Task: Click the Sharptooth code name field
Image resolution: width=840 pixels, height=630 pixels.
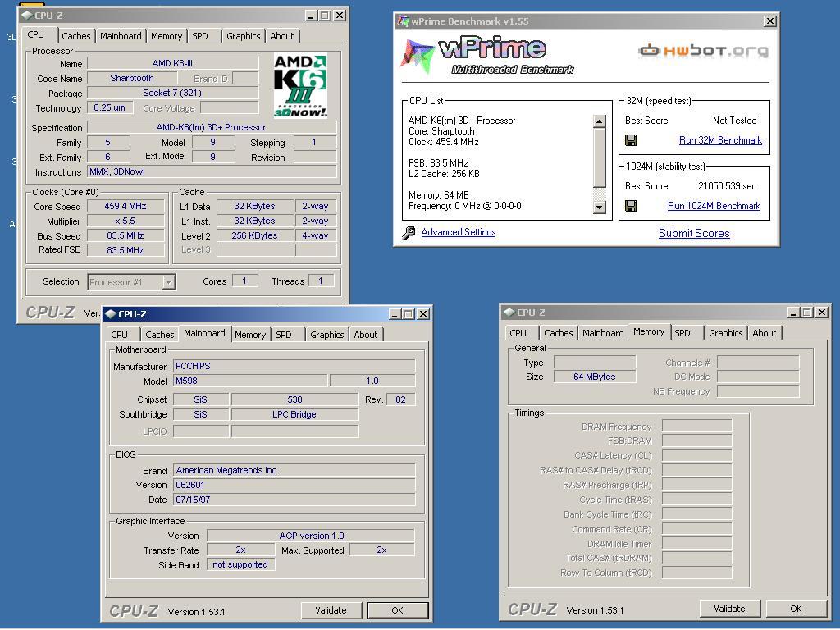Action: point(132,78)
